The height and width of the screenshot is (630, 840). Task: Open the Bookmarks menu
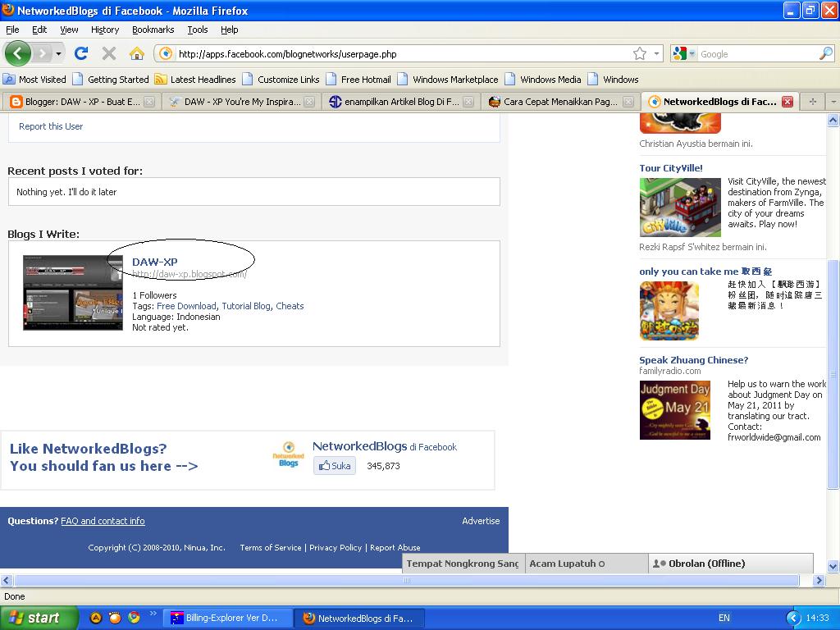[x=153, y=30]
